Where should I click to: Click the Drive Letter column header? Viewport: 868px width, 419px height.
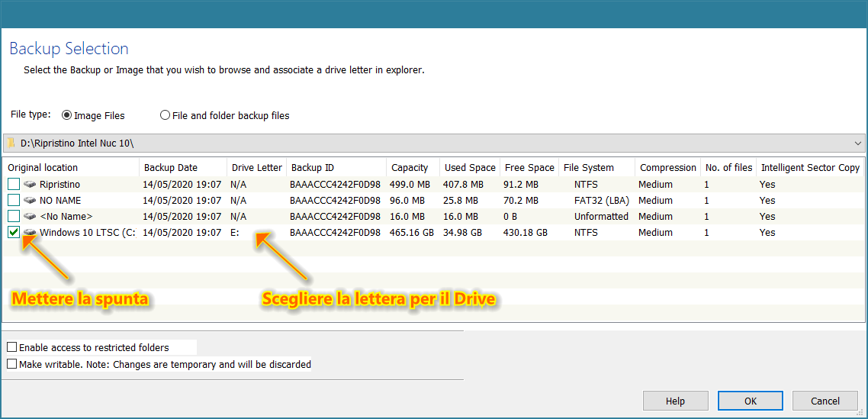tap(257, 167)
